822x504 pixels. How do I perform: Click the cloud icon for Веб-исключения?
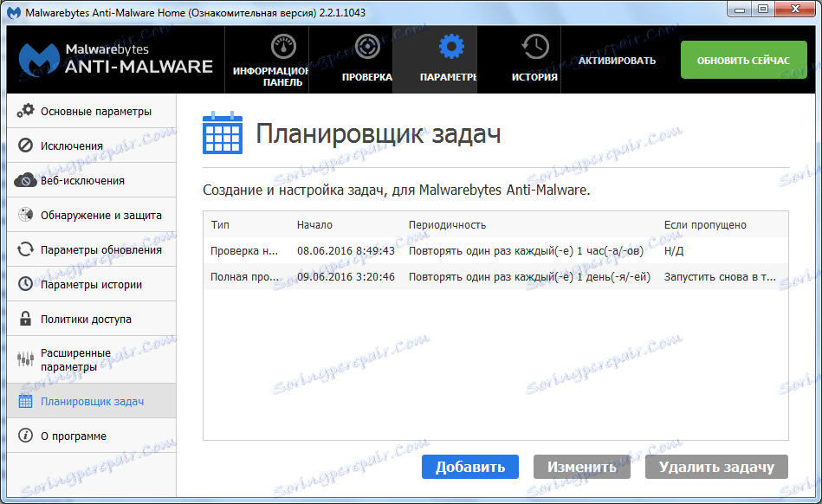(x=25, y=180)
